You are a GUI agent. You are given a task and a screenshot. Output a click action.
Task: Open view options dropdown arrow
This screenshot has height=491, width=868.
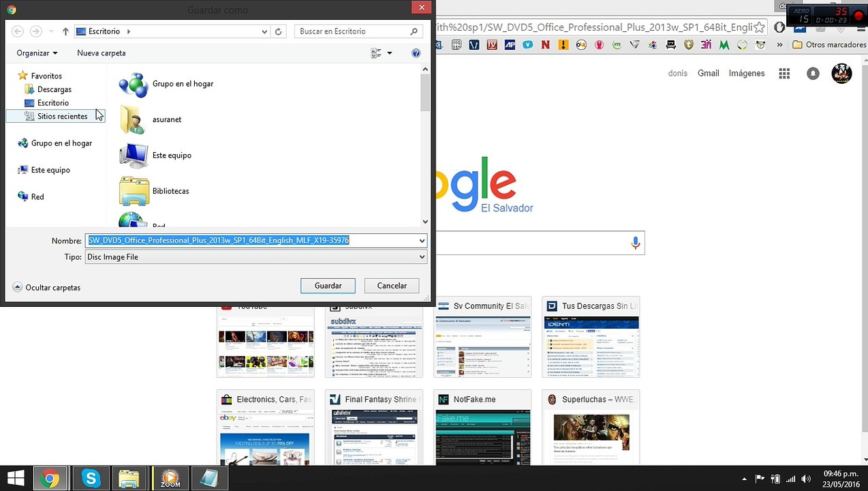[390, 53]
